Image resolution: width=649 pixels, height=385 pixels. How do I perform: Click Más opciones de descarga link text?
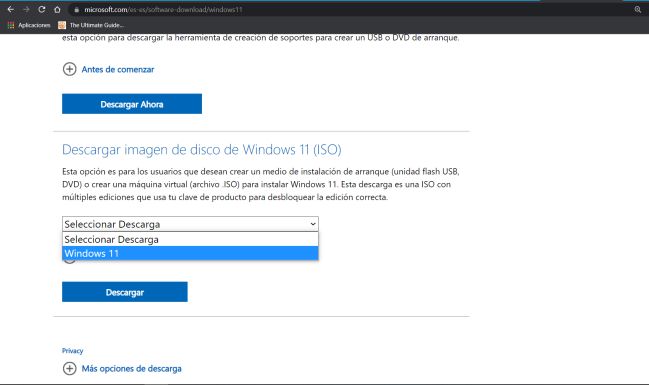[x=131, y=368]
